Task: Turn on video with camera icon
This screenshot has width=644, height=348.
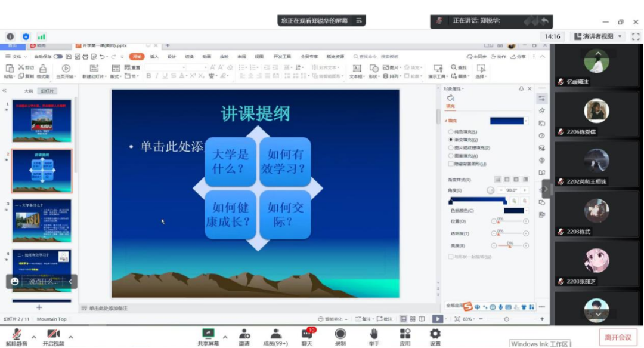Action: 53,334
